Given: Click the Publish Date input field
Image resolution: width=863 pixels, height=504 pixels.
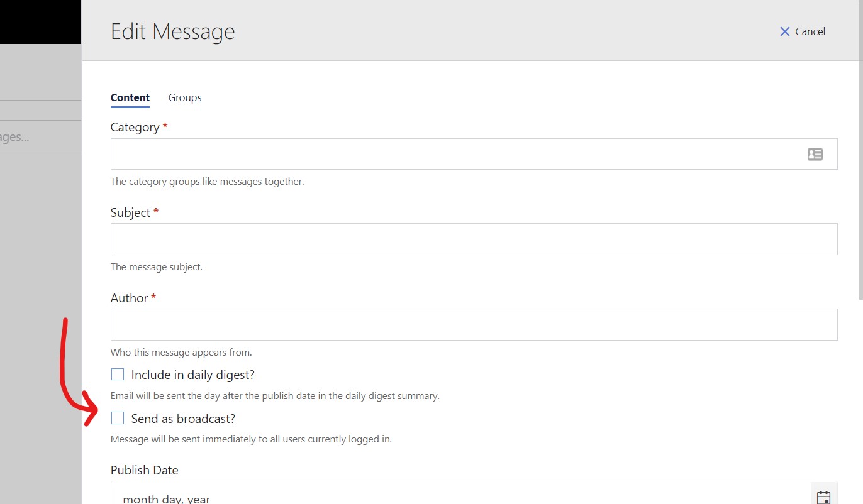Looking at the screenshot, I should pyautogui.click(x=461, y=493).
